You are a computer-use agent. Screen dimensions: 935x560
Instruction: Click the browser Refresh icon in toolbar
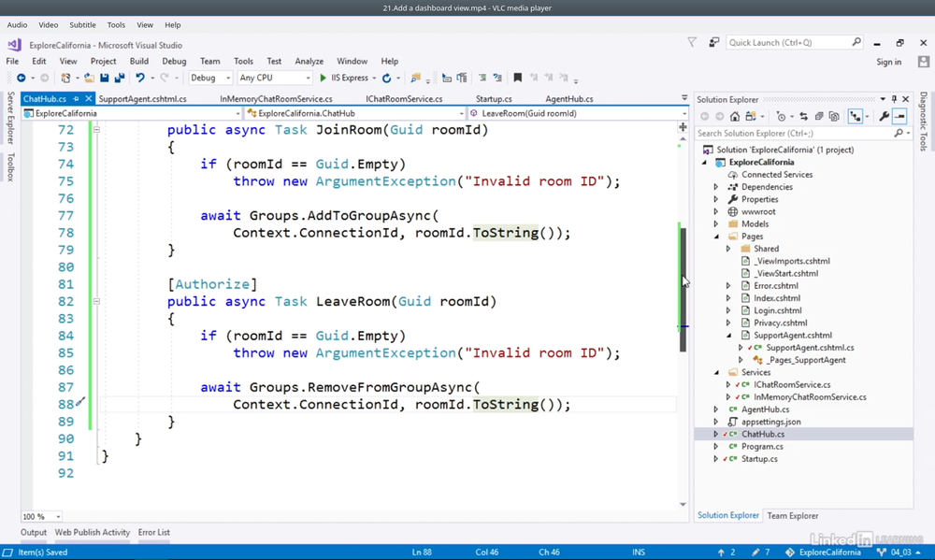tap(386, 79)
